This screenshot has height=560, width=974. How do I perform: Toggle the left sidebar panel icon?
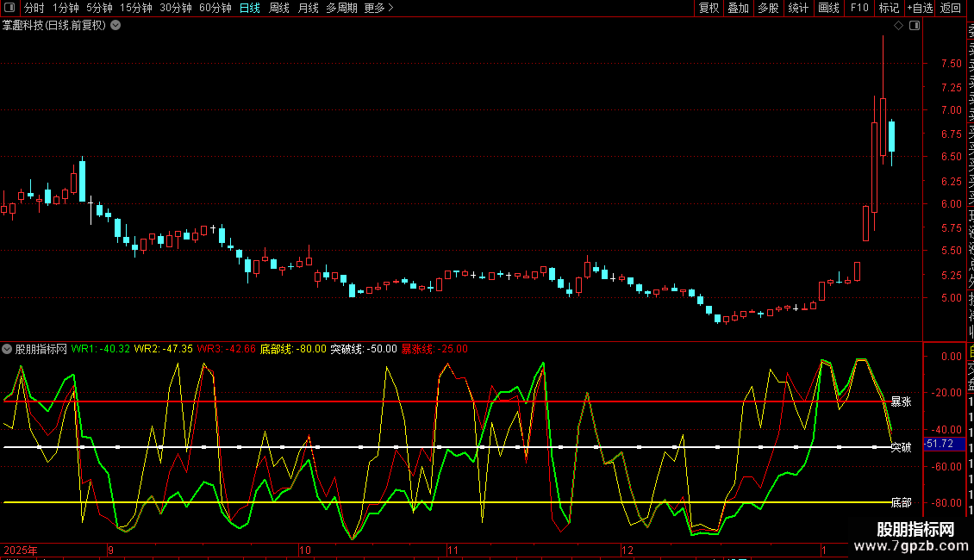(10, 8)
